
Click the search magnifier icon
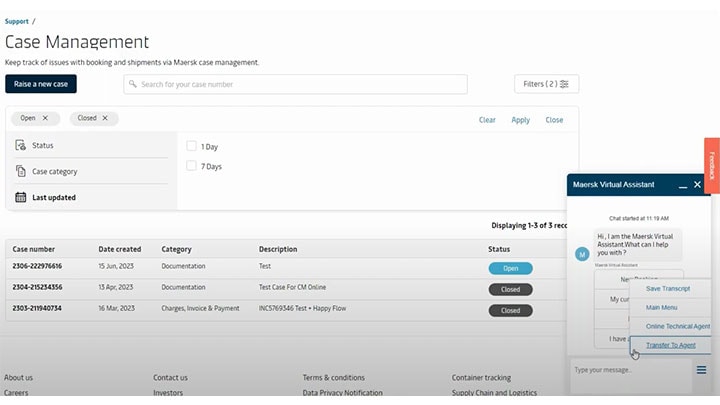pos(133,84)
